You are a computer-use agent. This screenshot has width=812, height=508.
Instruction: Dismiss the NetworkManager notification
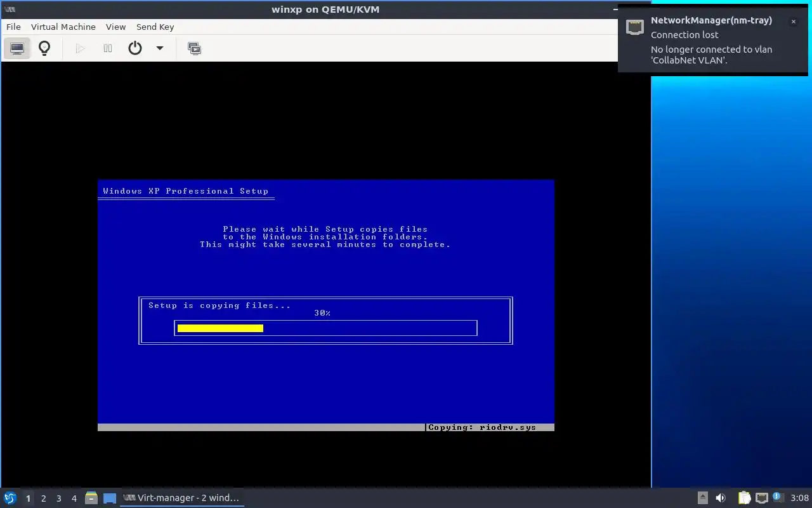click(793, 22)
